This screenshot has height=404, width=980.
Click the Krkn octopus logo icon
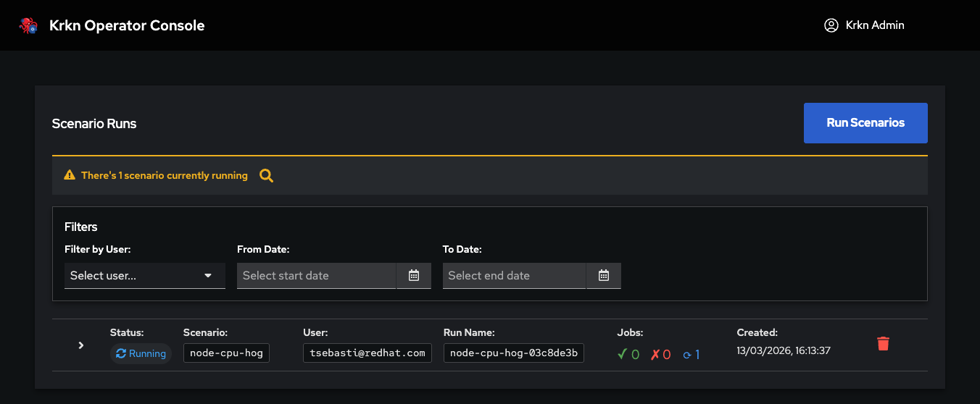[x=28, y=25]
